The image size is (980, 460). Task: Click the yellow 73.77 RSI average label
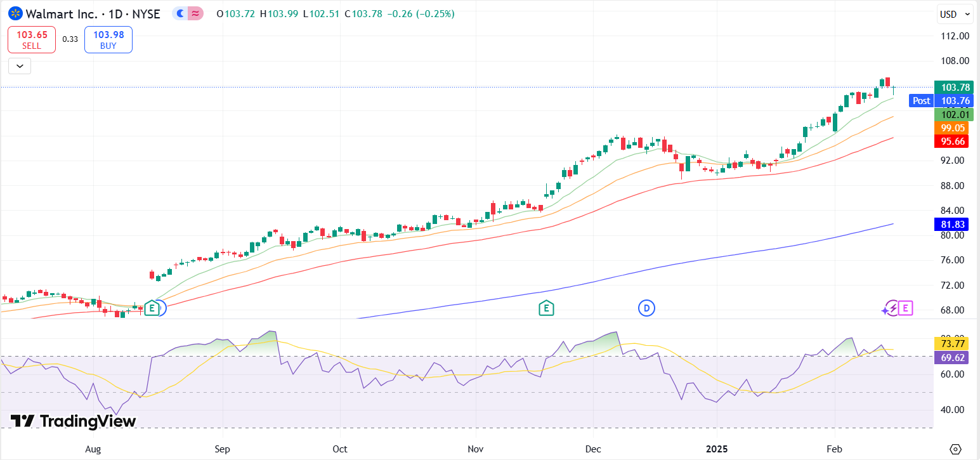951,344
